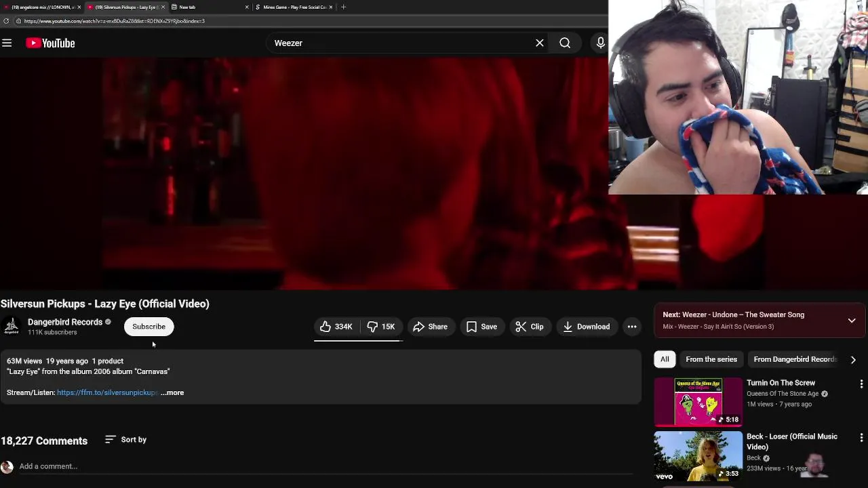This screenshot has width=868, height=488.
Task: Click the browser address bar URL
Action: click(x=114, y=21)
